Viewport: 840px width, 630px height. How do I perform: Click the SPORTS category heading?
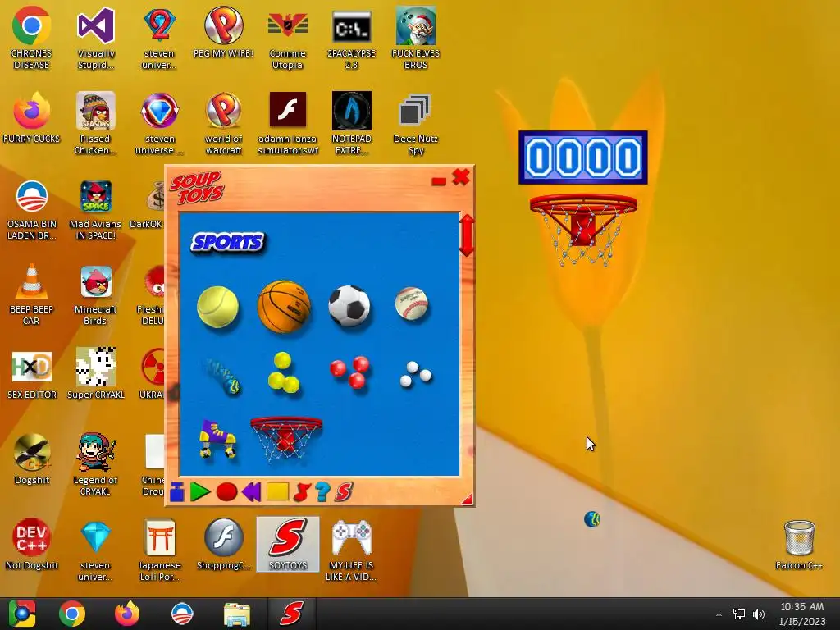click(x=228, y=242)
